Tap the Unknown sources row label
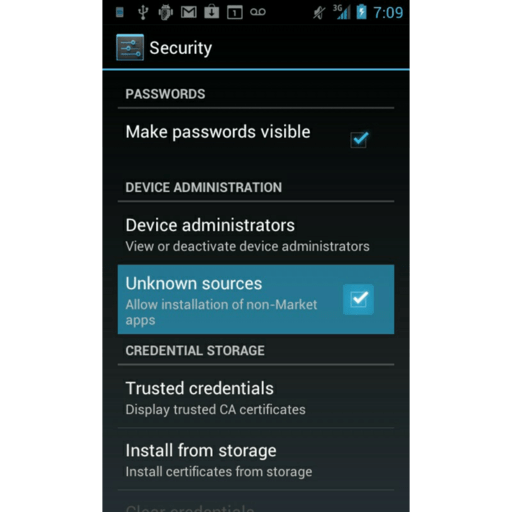 (194, 283)
